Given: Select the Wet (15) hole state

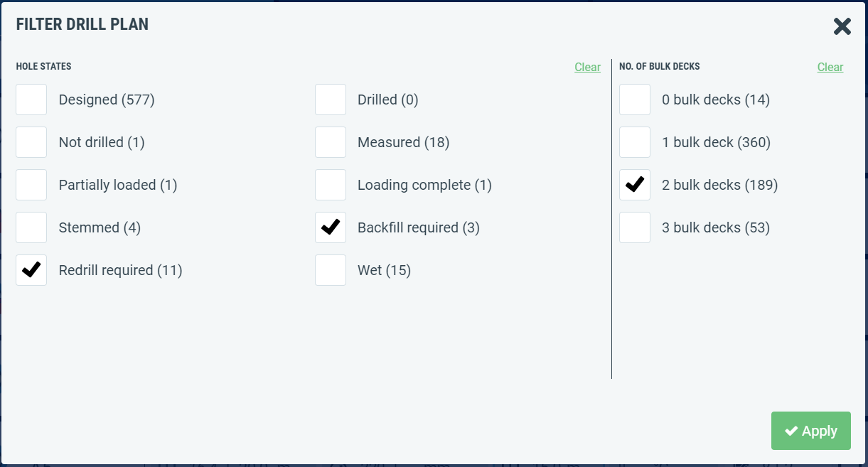Looking at the screenshot, I should click(331, 270).
